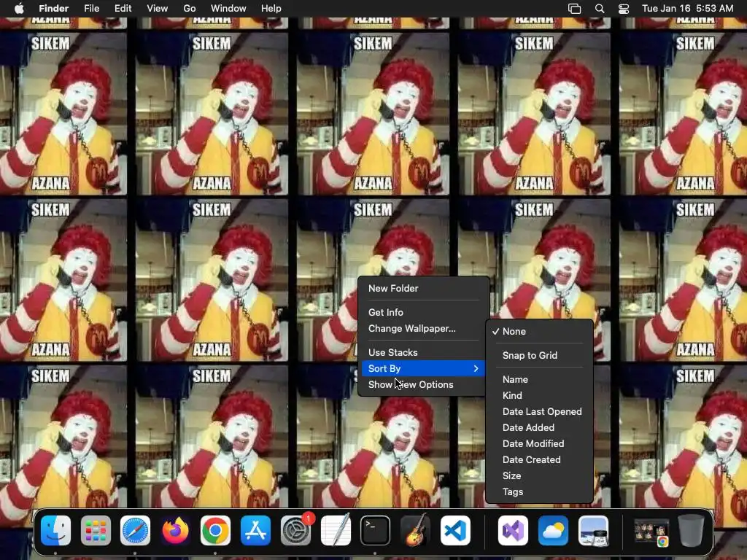
Task: Open the View menu
Action: click(x=158, y=9)
